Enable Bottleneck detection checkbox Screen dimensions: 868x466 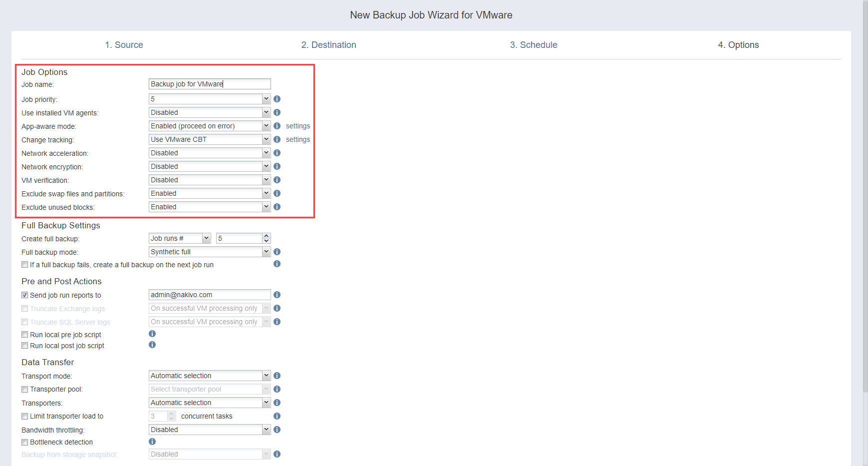click(24, 442)
